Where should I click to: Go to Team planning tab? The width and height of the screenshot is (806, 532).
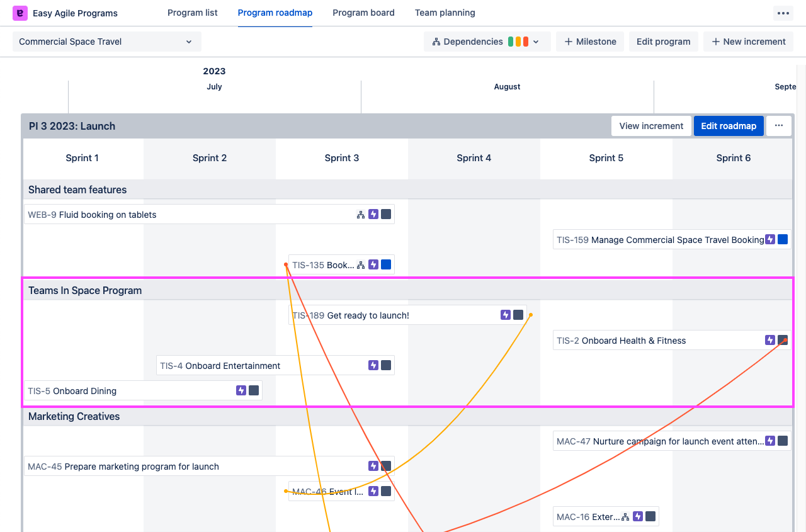pyautogui.click(x=445, y=13)
